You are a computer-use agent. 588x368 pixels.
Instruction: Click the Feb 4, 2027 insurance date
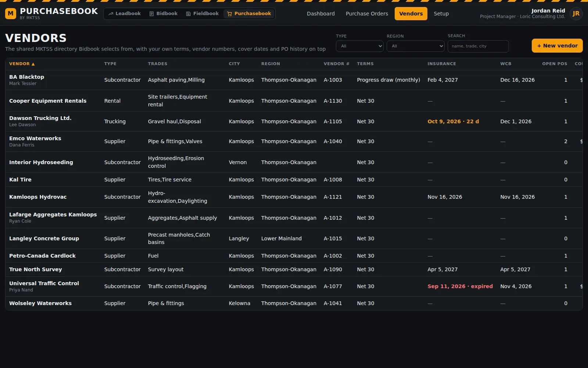(x=442, y=80)
